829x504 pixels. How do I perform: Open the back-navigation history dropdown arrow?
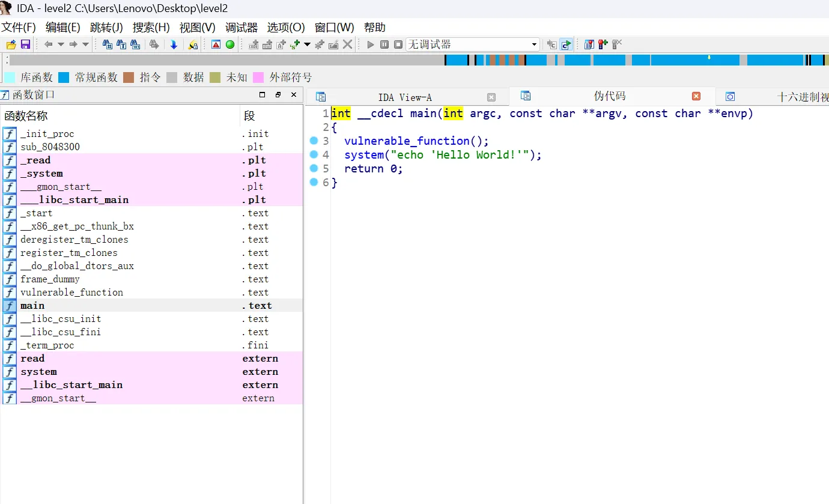tap(61, 44)
